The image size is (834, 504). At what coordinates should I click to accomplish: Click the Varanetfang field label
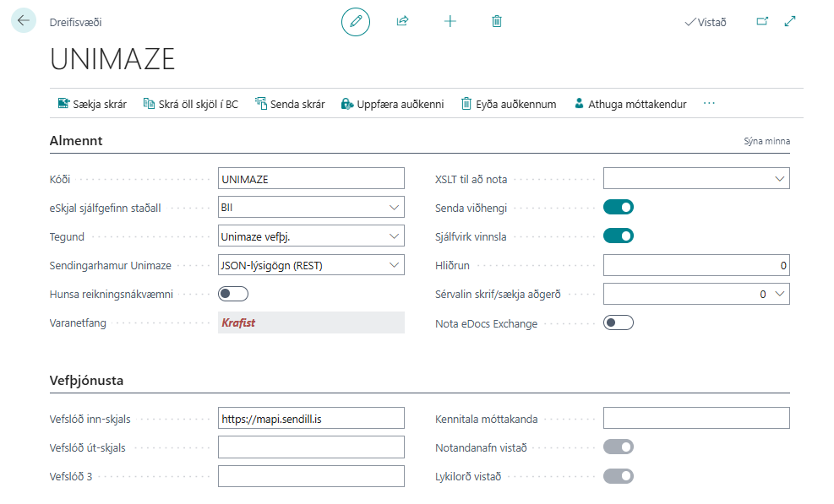click(x=78, y=323)
